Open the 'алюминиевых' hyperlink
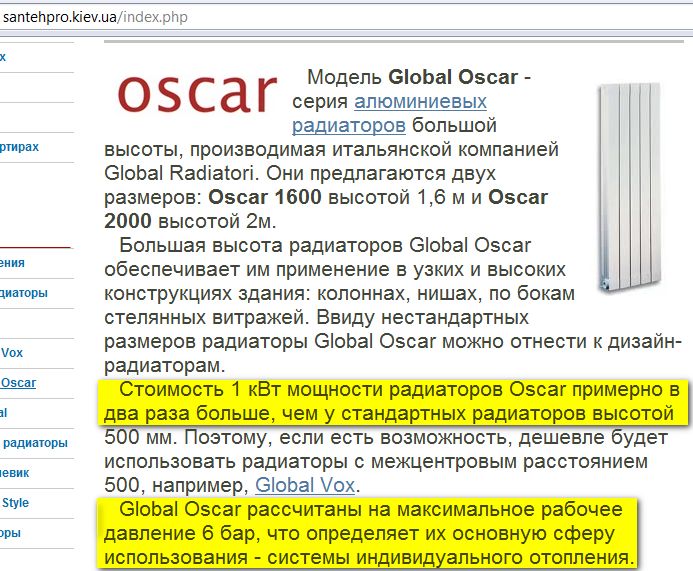693x571 pixels. [420, 102]
